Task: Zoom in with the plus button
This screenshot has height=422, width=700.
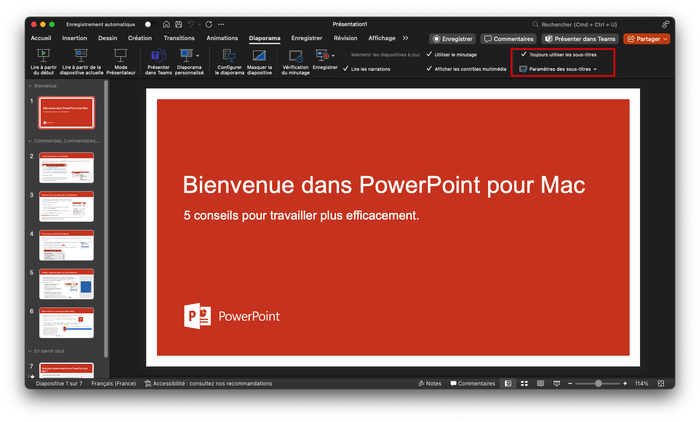Action: coord(625,383)
